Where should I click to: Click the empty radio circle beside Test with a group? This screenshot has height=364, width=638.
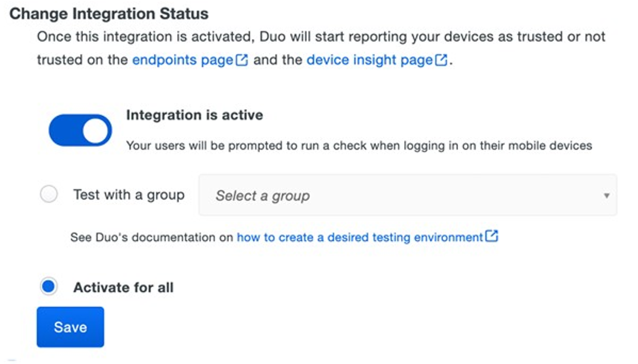48,195
